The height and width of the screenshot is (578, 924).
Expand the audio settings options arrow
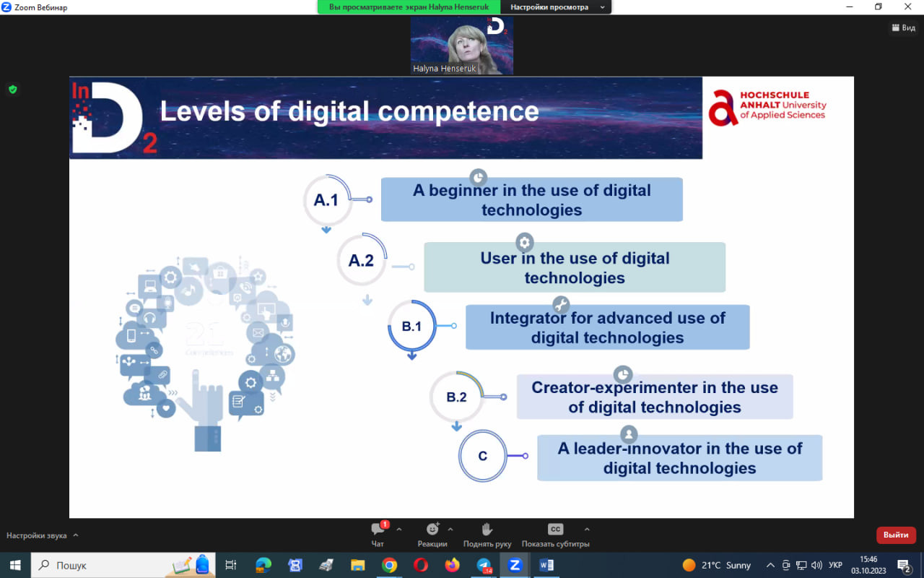click(x=76, y=535)
